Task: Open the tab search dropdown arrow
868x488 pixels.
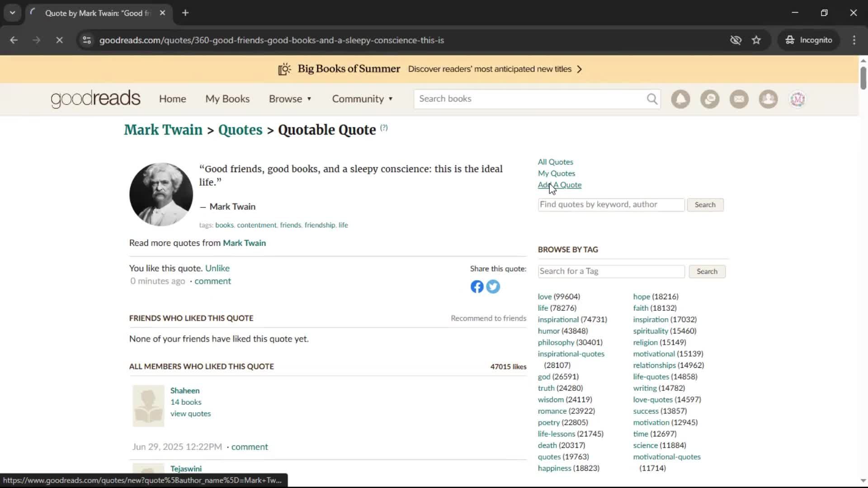Action: pyautogui.click(x=12, y=13)
